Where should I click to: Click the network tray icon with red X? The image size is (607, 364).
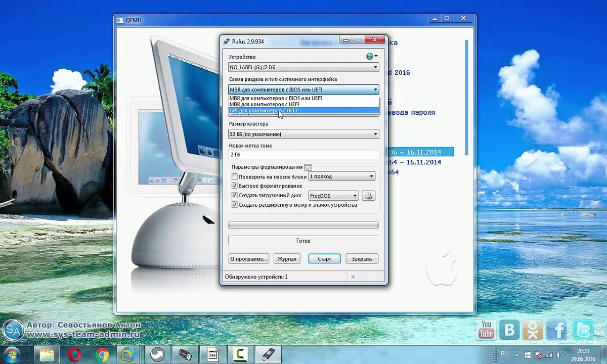pos(538,355)
